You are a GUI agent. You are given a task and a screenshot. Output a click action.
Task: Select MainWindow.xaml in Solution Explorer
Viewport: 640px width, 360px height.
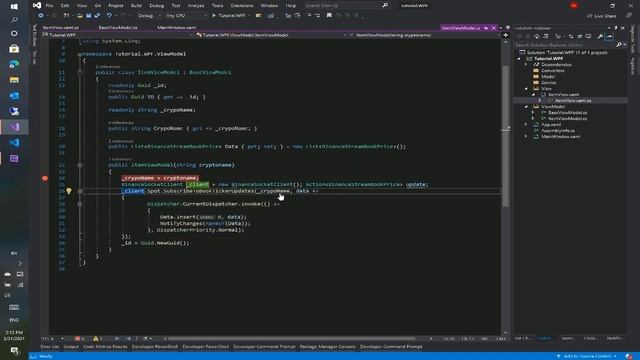(560, 137)
